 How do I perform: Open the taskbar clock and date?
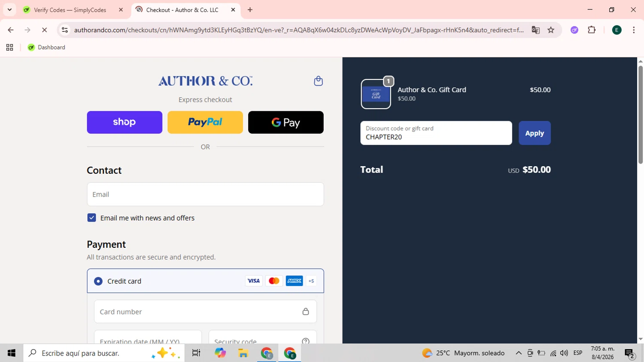(603, 353)
